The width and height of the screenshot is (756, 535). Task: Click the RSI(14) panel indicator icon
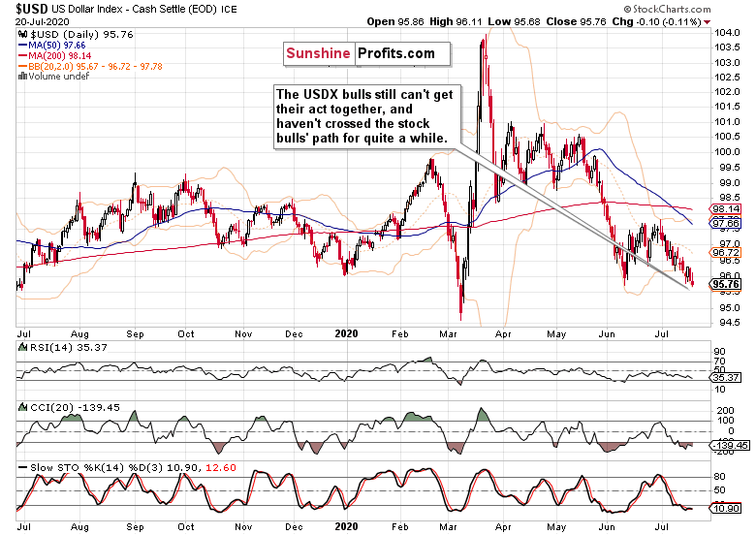[x=22, y=347]
